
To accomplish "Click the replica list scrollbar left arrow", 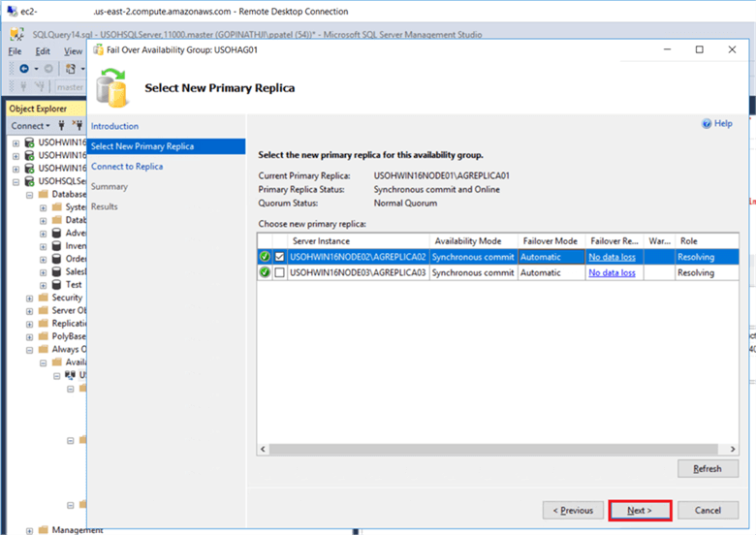I will (263, 449).
